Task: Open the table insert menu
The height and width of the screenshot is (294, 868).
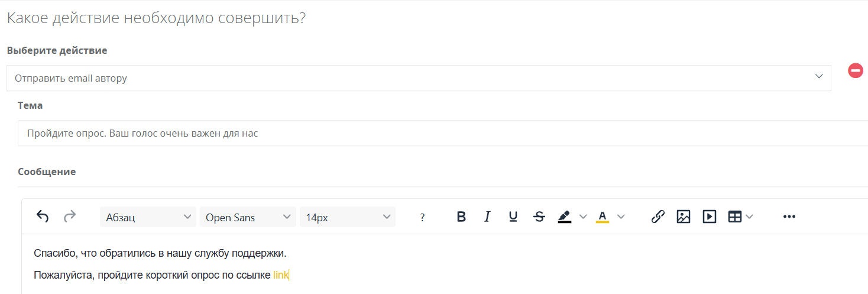Action: [740, 217]
